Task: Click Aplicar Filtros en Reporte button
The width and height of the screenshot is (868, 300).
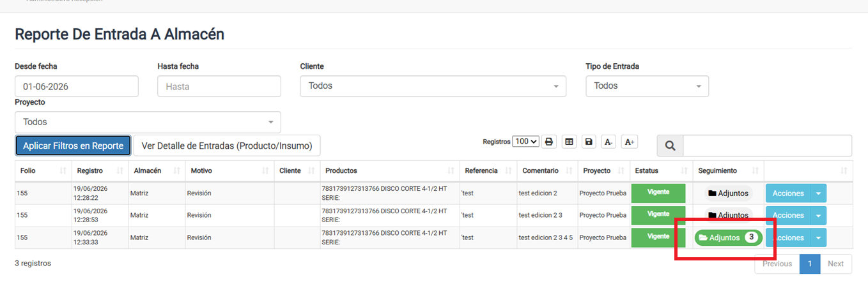Action: coord(73,146)
